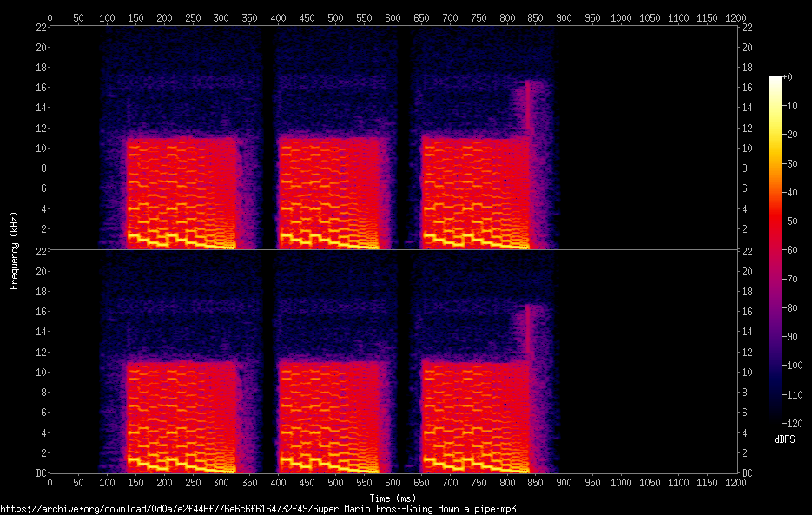Click the "DC" label on the bottom-left frequency axis
812x515 pixels.
41,473
